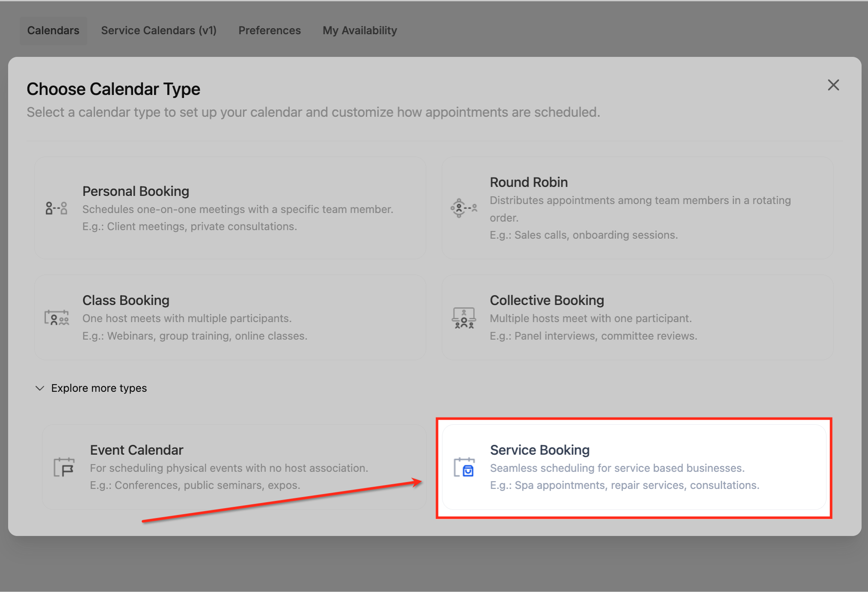Choose the Round Robin calendar type
Screen dimensions: 868x592
(529, 182)
